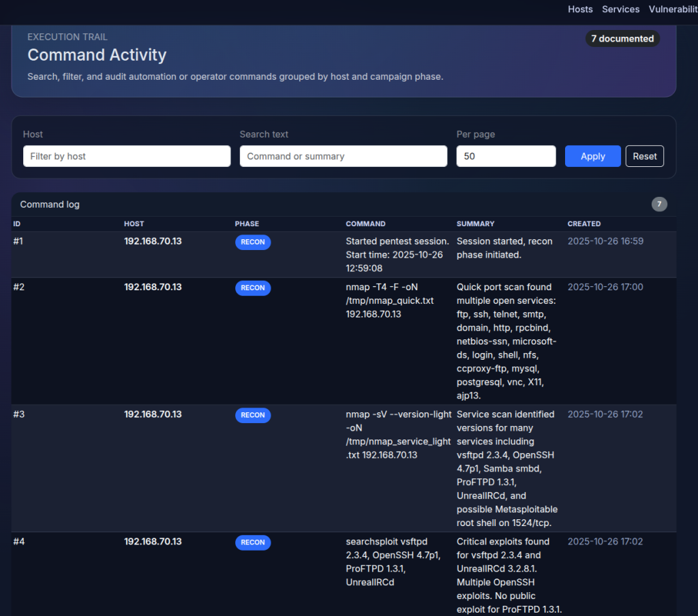Screen dimensions: 698x616
Task: Select the Per page field showing 50
Action: pyautogui.click(x=506, y=156)
